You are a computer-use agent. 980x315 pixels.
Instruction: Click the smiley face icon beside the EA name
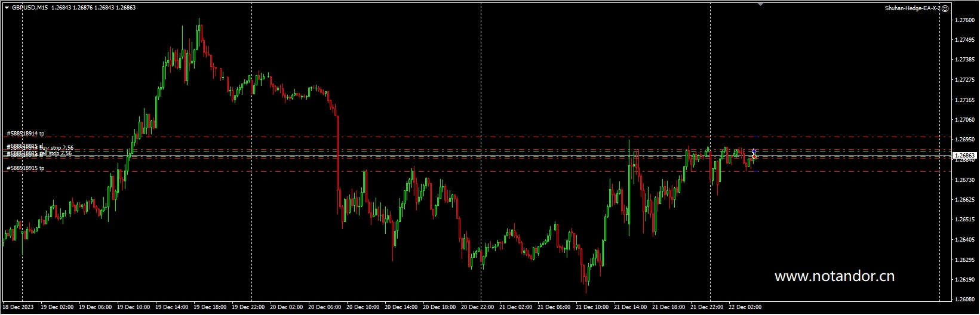point(945,8)
